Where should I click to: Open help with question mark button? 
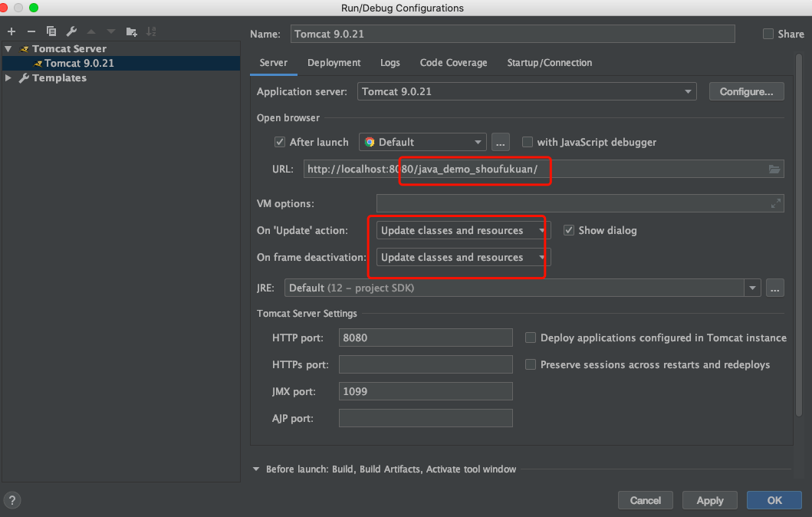point(12,500)
